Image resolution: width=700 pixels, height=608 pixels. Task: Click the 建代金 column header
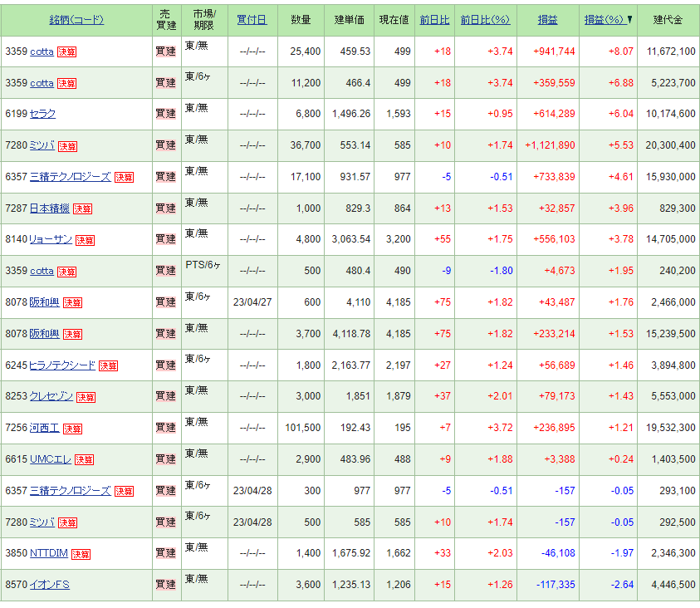(x=668, y=20)
